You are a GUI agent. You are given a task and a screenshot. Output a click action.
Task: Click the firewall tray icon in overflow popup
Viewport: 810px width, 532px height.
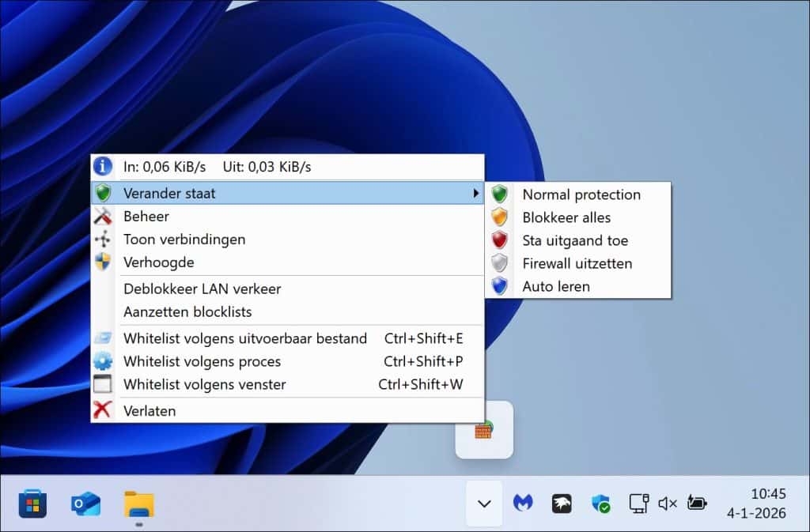pyautogui.click(x=483, y=430)
